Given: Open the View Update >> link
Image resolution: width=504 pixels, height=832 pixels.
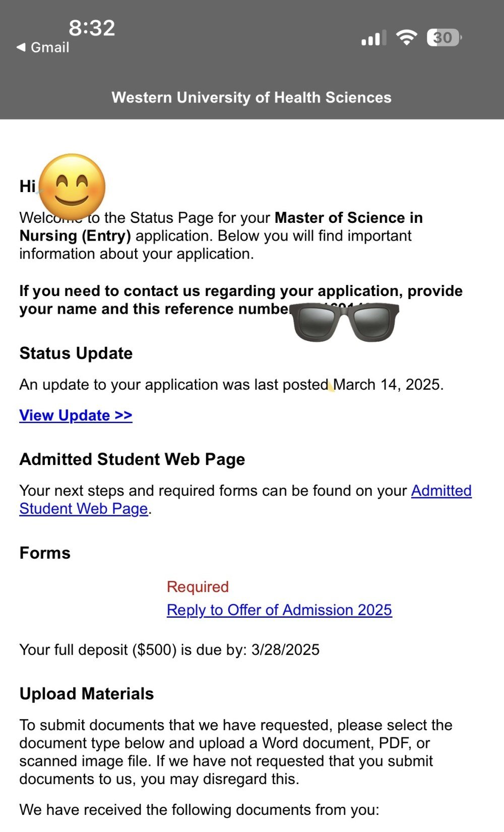Looking at the screenshot, I should tap(76, 415).
